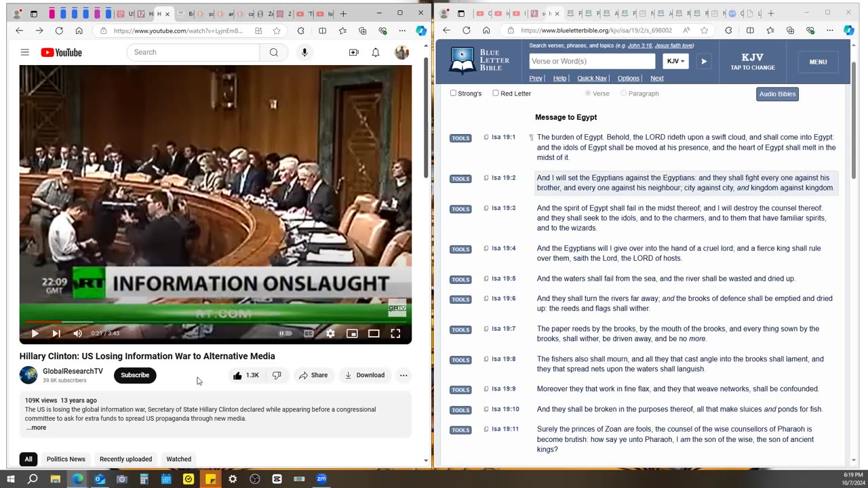This screenshot has width=868, height=488.
Task: Share the Hillary Clinton video
Action: [313, 375]
